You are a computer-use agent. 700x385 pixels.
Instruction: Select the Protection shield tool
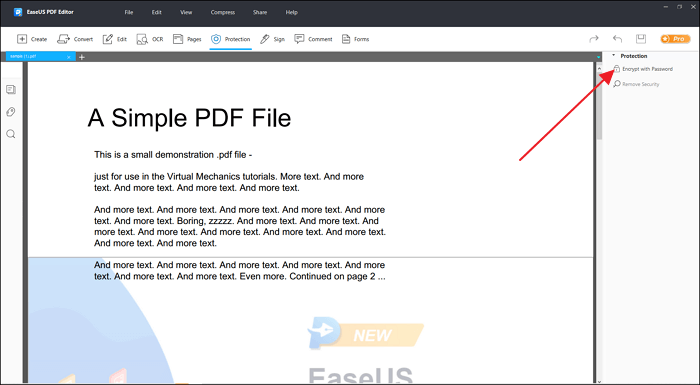tap(230, 39)
